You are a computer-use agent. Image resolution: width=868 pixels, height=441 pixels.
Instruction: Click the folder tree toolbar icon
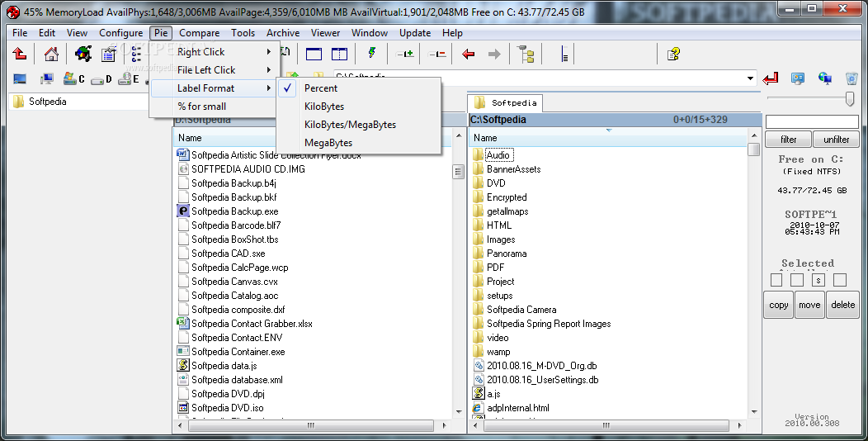pyautogui.click(x=526, y=54)
